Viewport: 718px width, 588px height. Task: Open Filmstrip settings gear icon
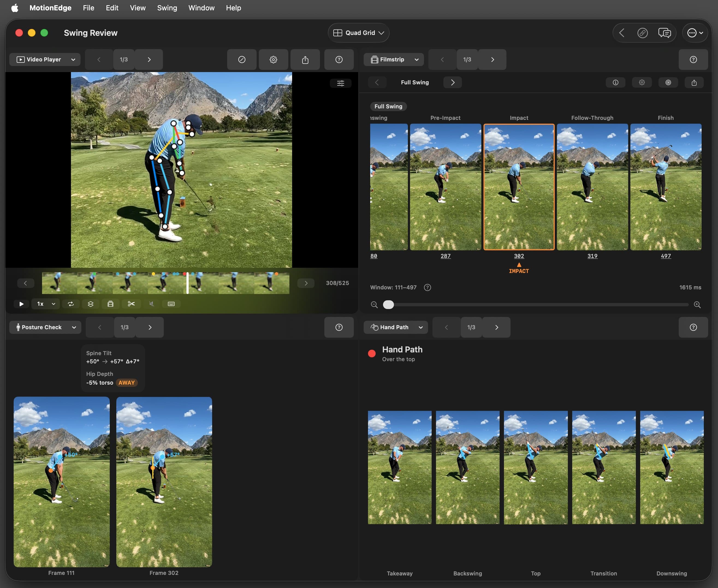[x=642, y=83]
